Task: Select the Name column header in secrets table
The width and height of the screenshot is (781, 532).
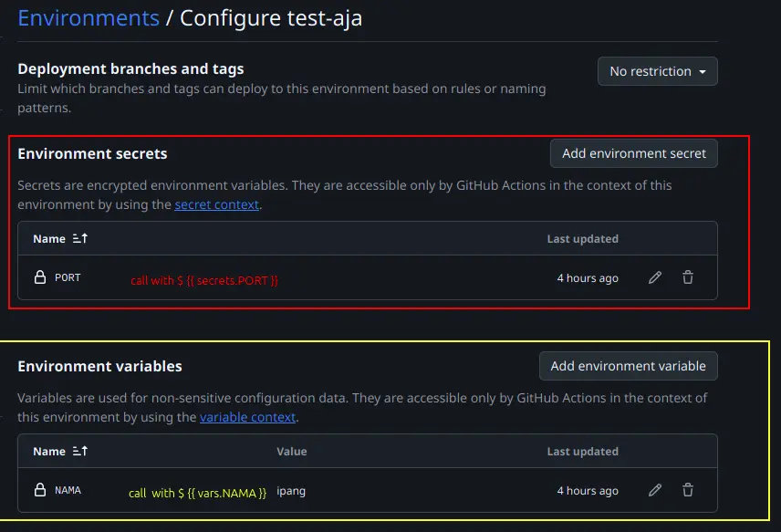Action: 47,238
